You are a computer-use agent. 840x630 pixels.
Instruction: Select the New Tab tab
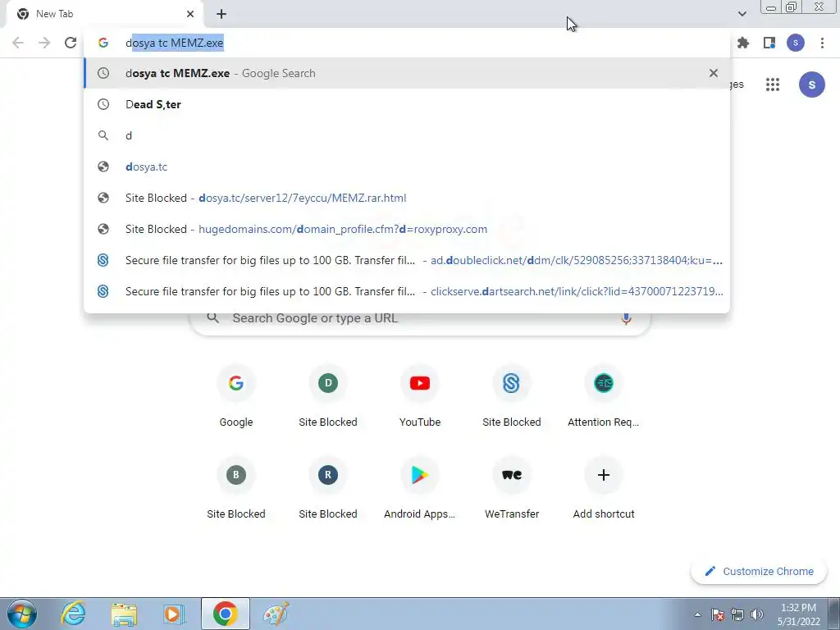[x=104, y=14]
